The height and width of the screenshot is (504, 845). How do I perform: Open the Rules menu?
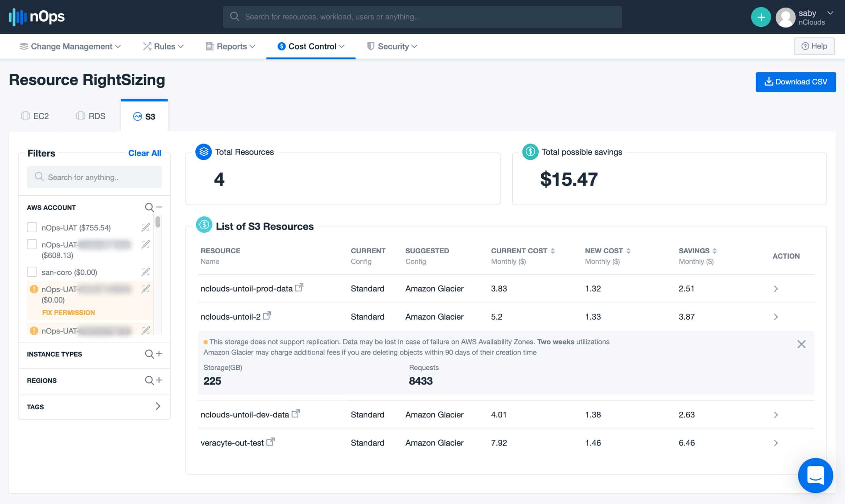pyautogui.click(x=163, y=46)
